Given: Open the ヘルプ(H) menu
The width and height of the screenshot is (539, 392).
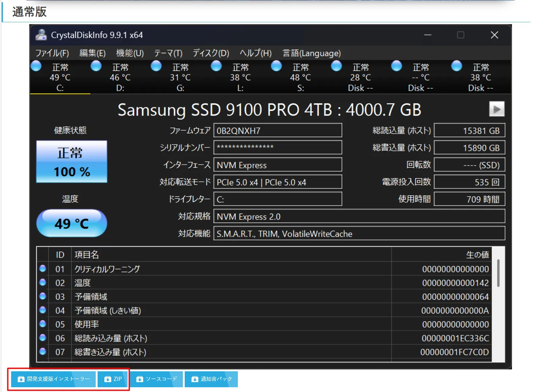Looking at the screenshot, I should click(x=255, y=53).
